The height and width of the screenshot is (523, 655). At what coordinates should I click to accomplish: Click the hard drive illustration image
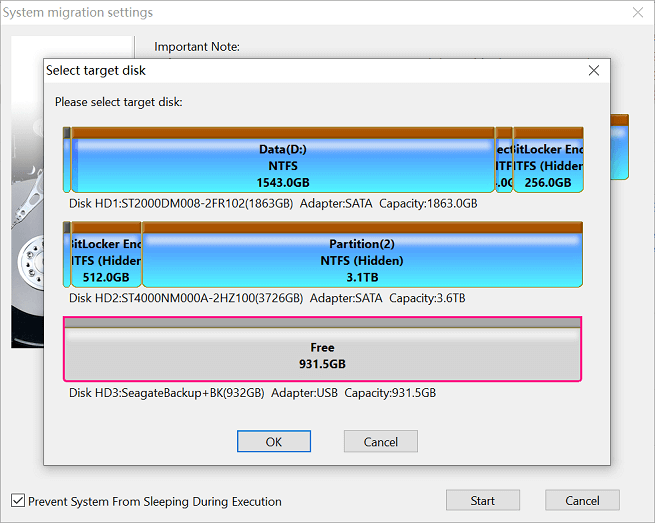[x=27, y=250]
